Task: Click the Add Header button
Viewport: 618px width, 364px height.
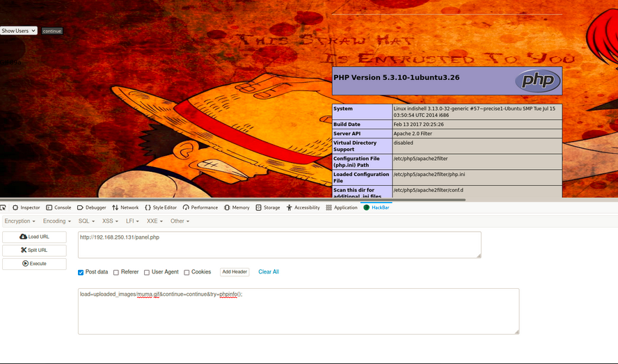Action: [x=235, y=271]
